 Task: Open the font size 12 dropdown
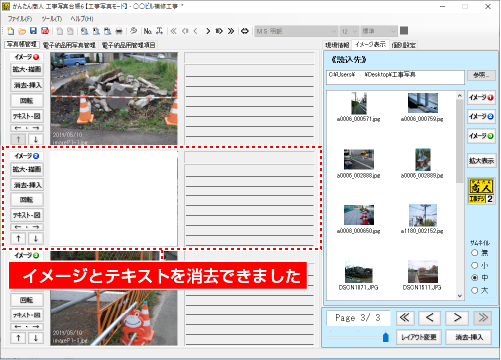tap(349, 31)
